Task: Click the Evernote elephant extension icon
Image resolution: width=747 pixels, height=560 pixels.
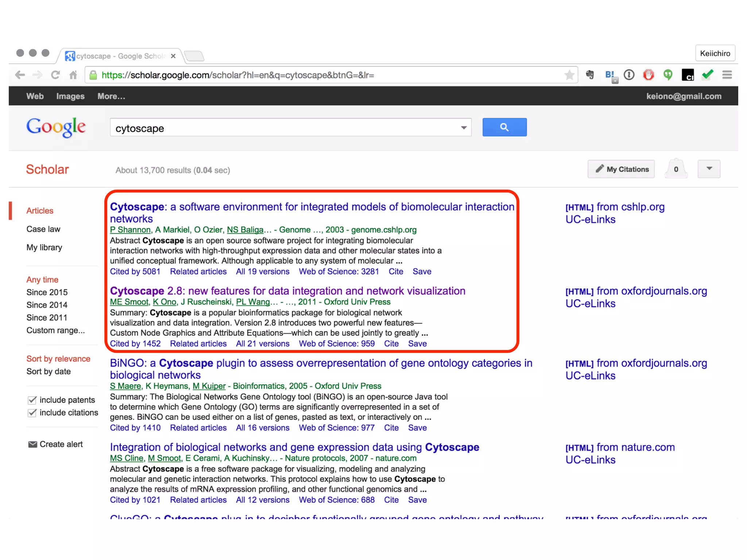Action: pos(589,75)
